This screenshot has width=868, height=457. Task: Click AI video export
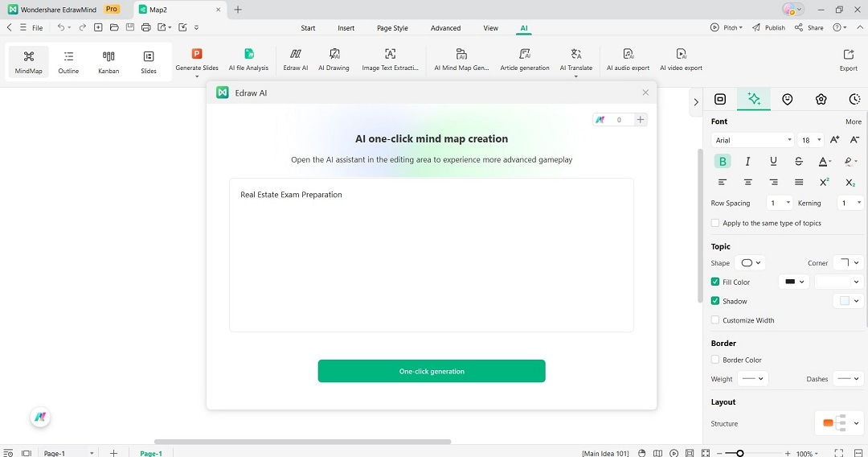[x=681, y=60]
